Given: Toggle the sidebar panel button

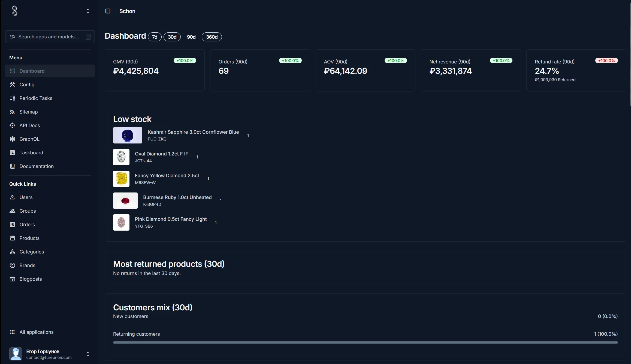Looking at the screenshot, I should [108, 11].
